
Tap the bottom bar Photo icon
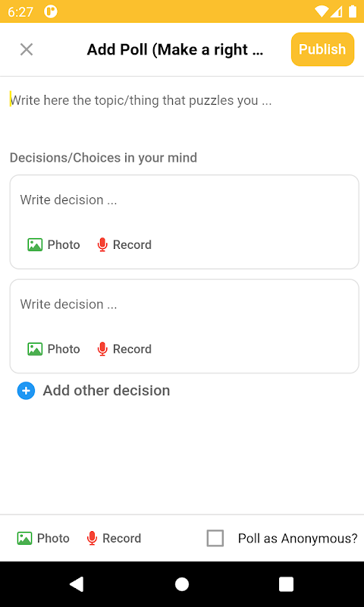click(24, 538)
